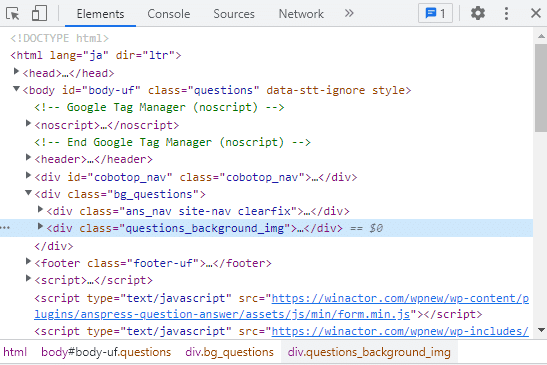Click the ellipsis actions on the selected row

(x=6, y=228)
